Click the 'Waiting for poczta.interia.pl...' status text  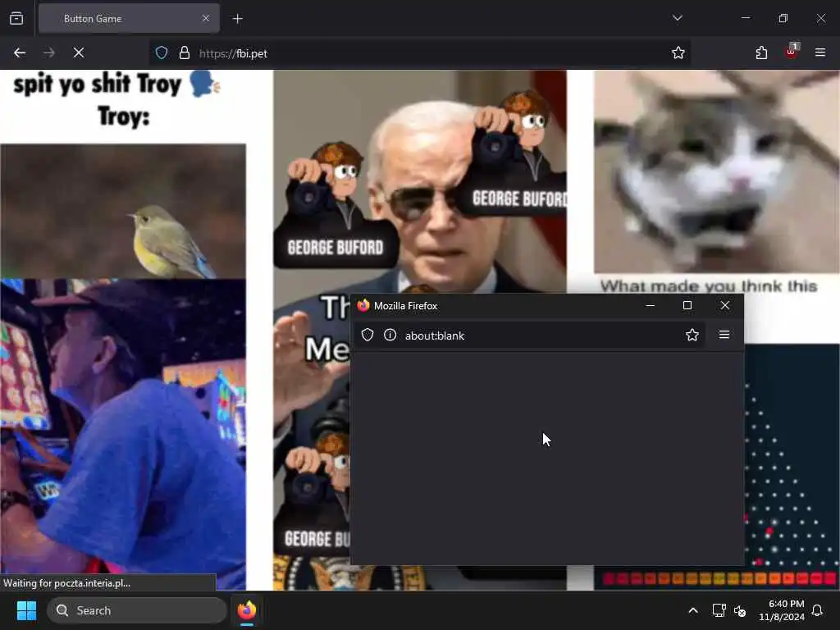(67, 583)
